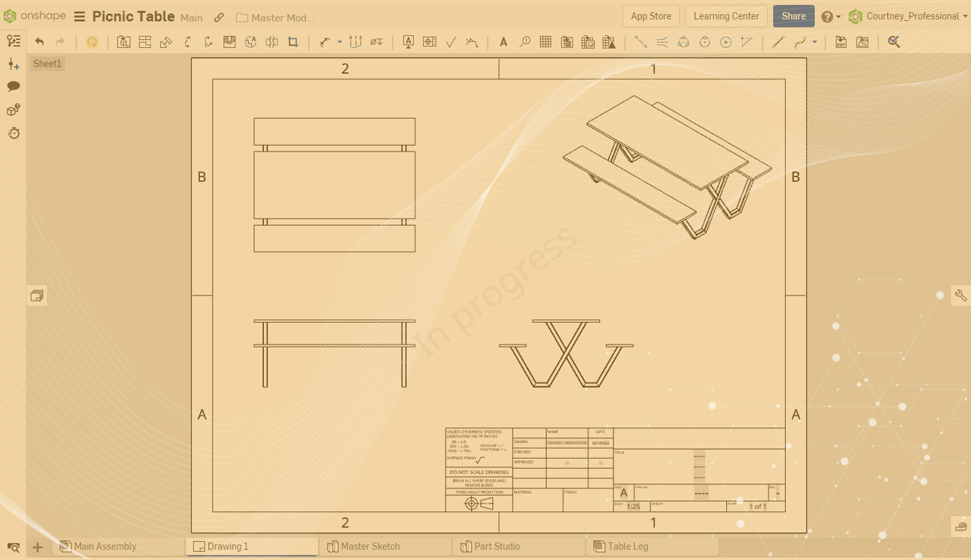Open the spline tool dropdown arrow
This screenshot has height=560, width=971.
click(x=815, y=42)
